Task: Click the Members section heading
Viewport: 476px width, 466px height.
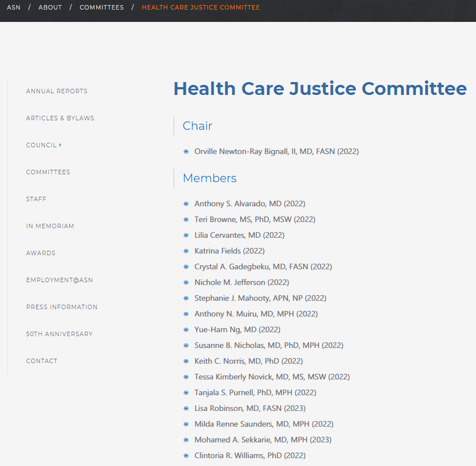Action: point(209,178)
